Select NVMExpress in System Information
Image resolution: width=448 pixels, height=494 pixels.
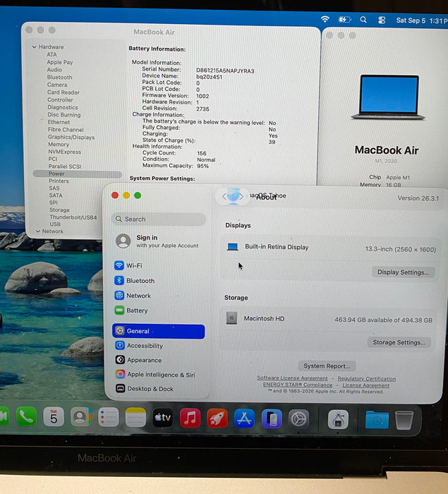tap(64, 152)
